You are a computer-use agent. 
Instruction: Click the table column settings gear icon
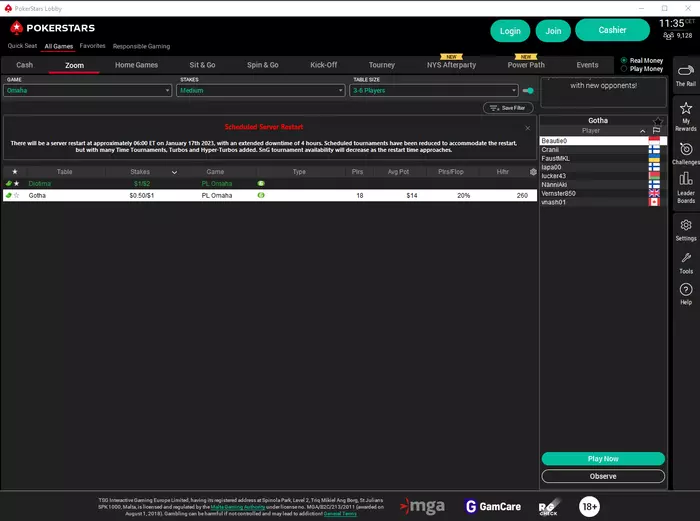click(533, 172)
